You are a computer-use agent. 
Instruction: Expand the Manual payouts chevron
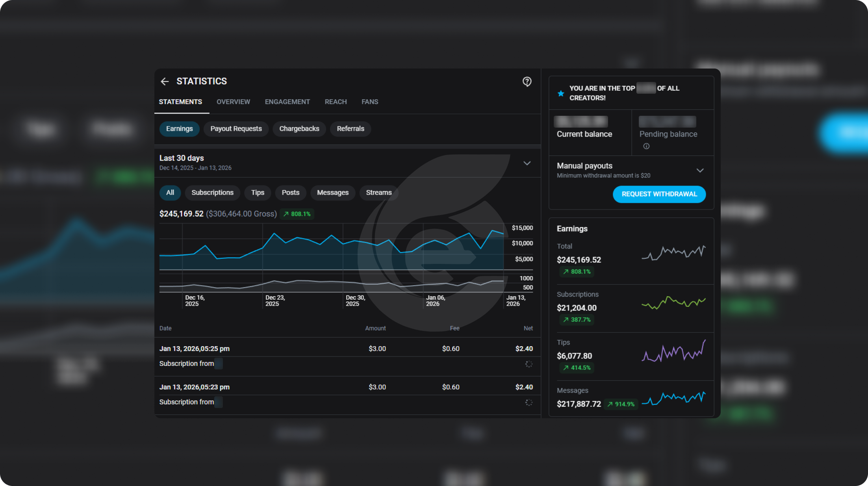699,171
